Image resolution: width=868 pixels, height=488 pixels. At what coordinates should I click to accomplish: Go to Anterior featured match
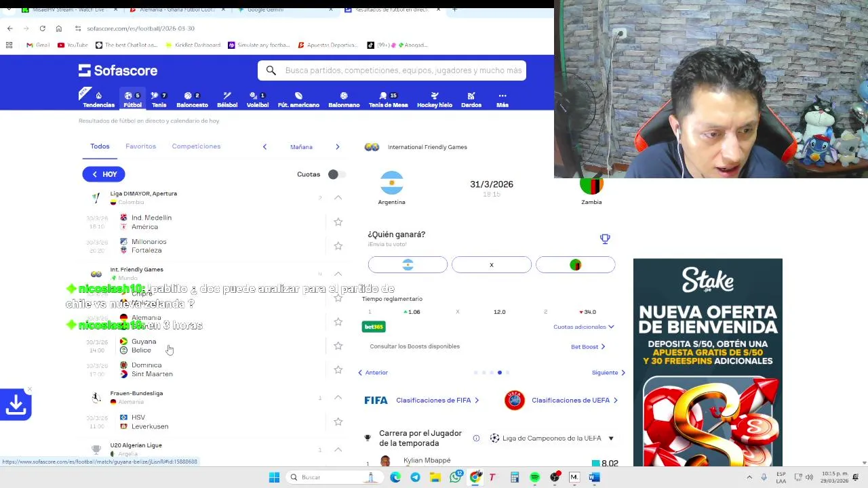click(x=373, y=372)
